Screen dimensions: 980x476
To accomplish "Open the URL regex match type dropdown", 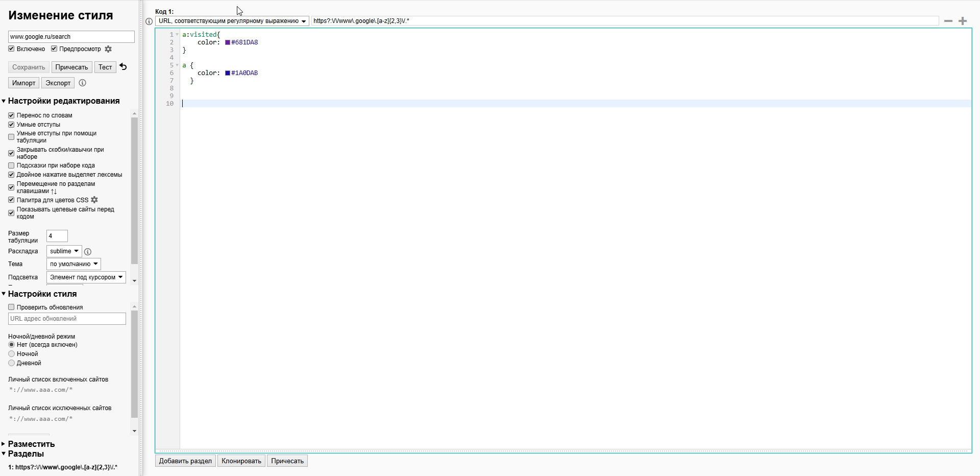I will pos(232,21).
